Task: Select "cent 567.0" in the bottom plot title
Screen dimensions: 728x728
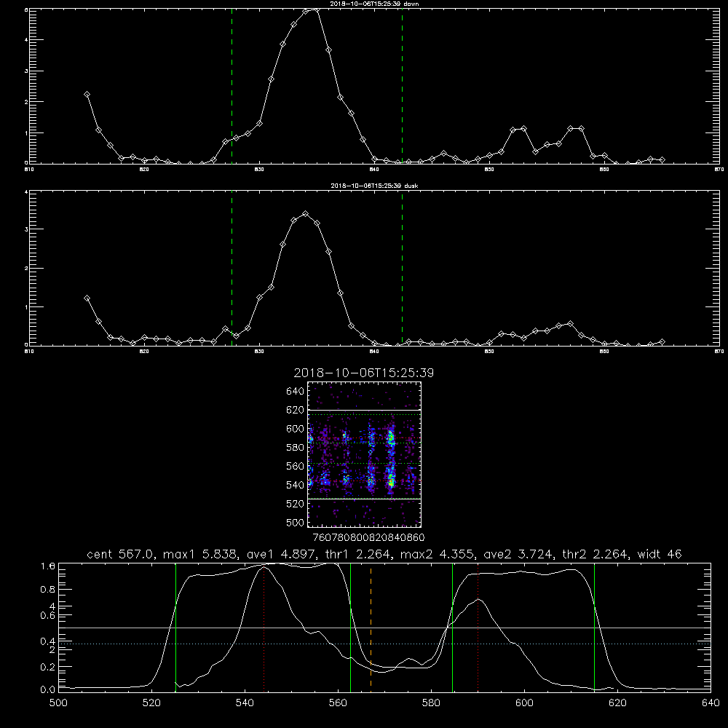Action: coord(122,554)
